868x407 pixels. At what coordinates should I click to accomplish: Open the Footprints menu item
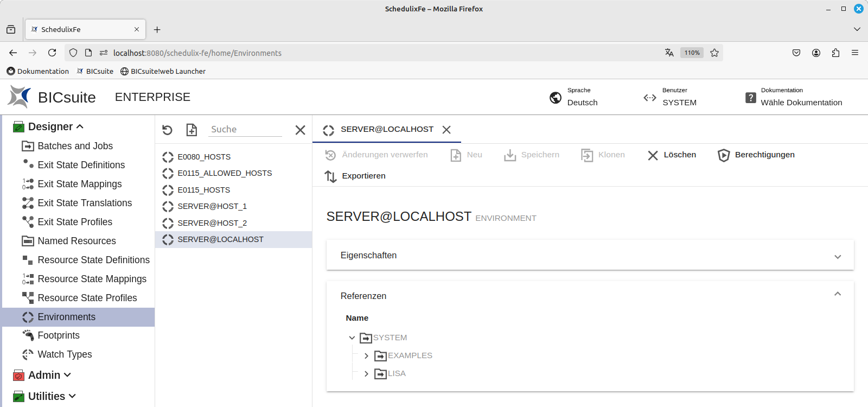[x=59, y=335]
